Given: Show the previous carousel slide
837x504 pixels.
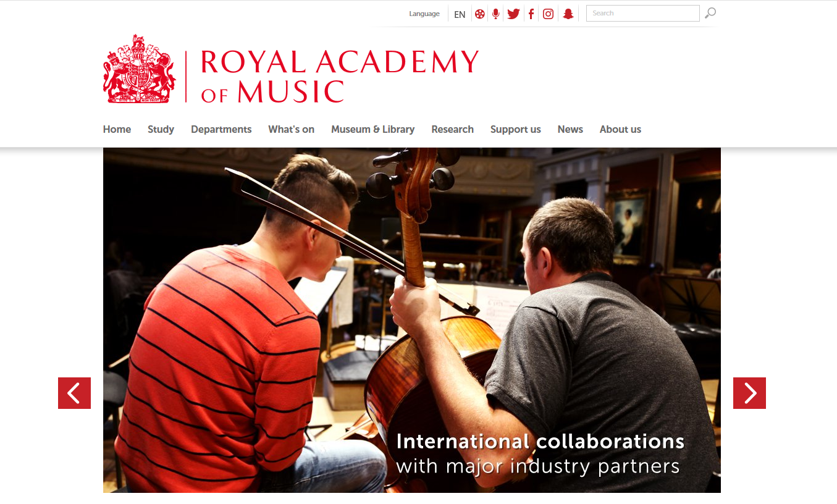Looking at the screenshot, I should pos(74,393).
